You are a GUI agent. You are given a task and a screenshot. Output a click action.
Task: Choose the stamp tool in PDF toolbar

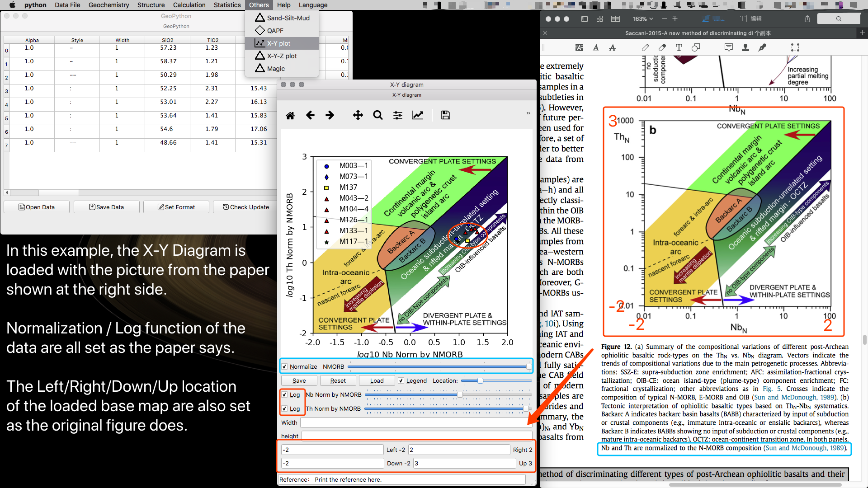745,47
